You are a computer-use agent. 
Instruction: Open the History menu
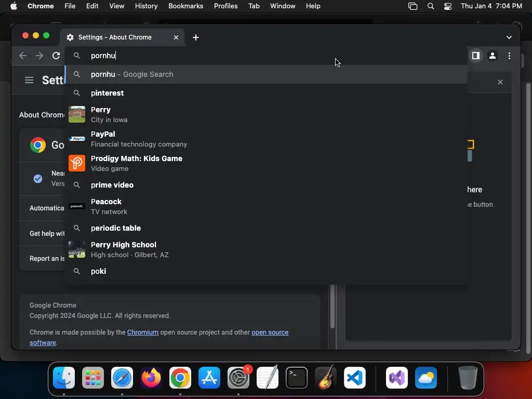click(x=146, y=6)
